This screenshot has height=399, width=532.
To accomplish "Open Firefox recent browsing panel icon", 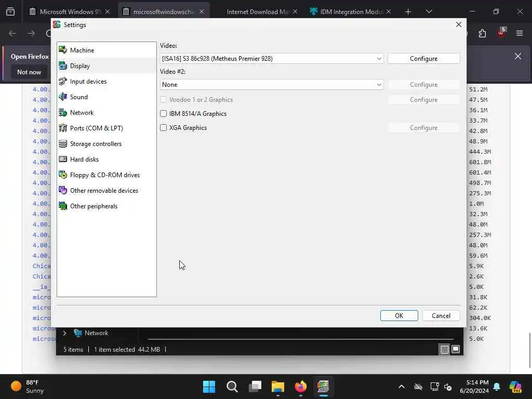I will click(10, 12).
